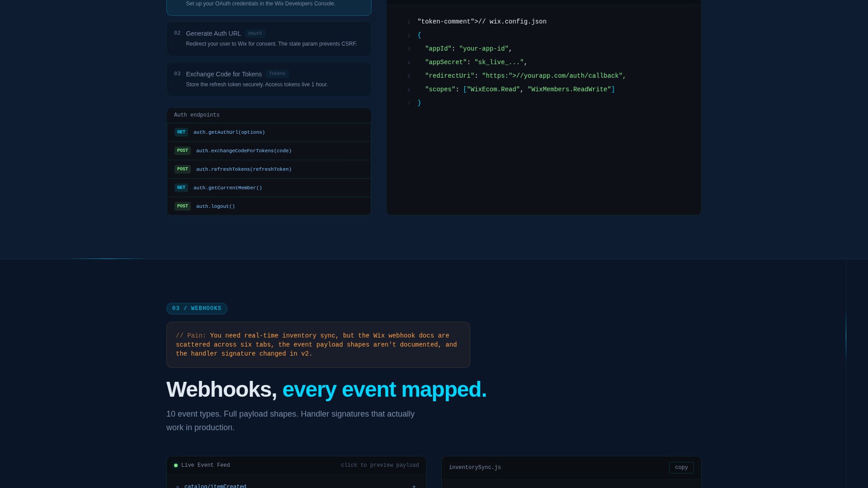Click the Webhooks, every event mapped heading

pyautogui.click(x=326, y=389)
